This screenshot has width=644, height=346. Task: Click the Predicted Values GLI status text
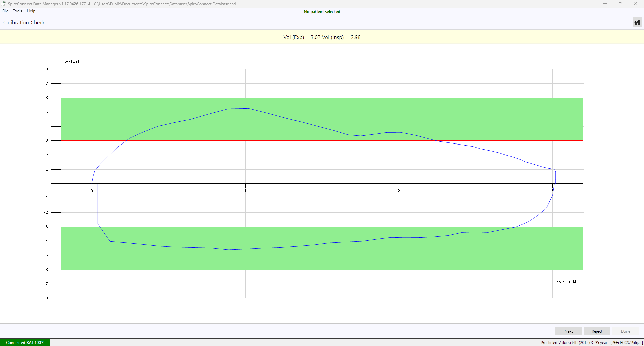591,342
